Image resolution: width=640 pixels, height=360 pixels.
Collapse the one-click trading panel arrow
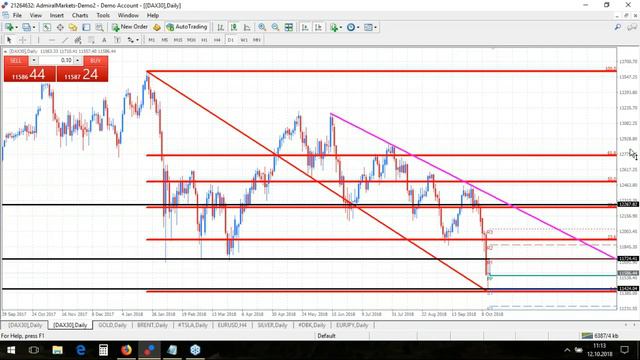pos(5,51)
